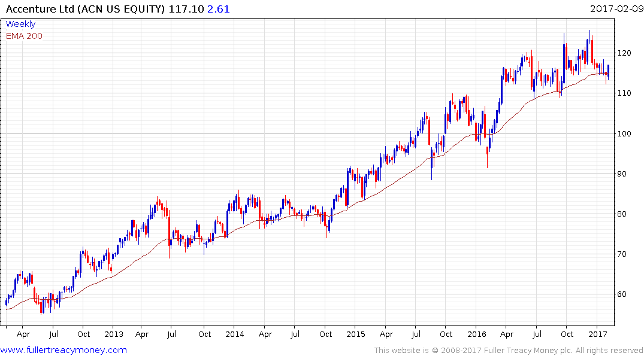Screen dimensions: 644x359
Task: Select the 80 price axis label
Action: [622, 214]
